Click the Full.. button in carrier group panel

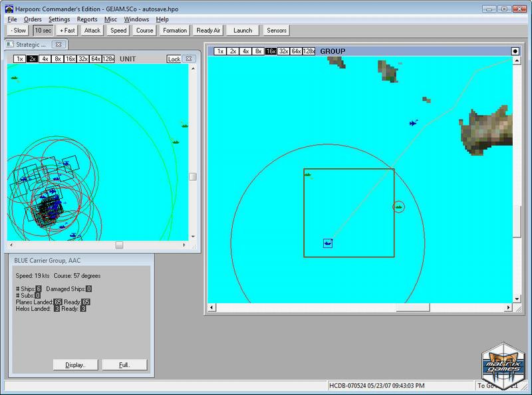124,365
